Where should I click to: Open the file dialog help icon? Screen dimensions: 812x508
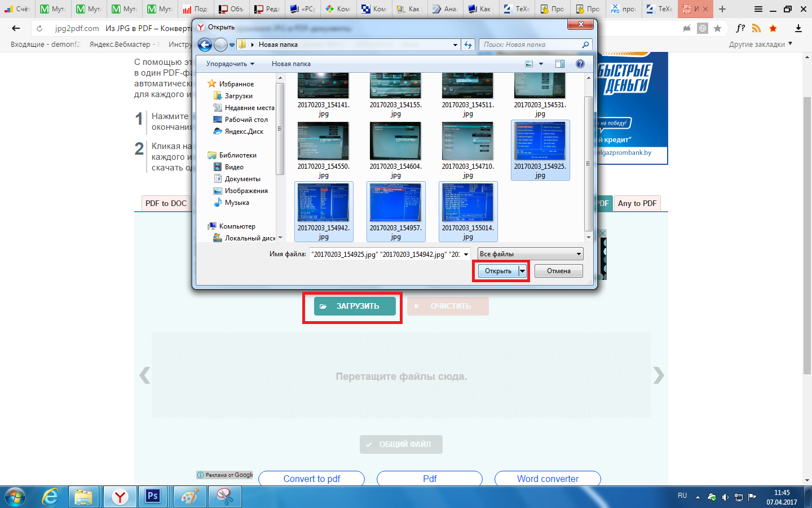pyautogui.click(x=580, y=64)
